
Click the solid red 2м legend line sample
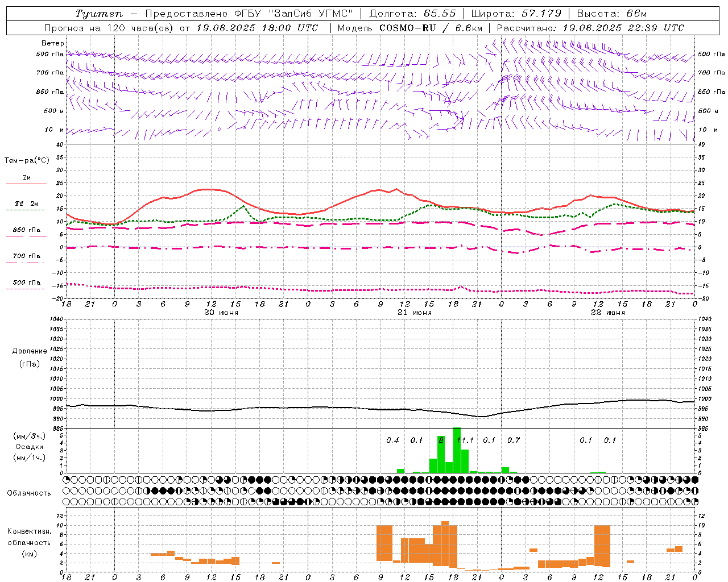pyautogui.click(x=26, y=184)
